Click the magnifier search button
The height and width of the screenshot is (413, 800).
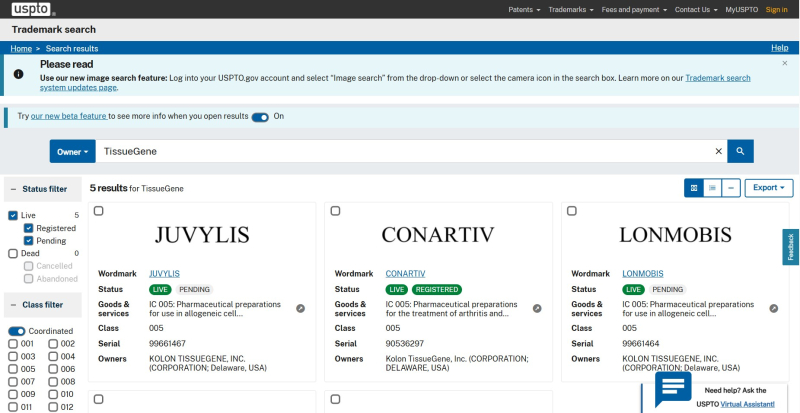(740, 151)
